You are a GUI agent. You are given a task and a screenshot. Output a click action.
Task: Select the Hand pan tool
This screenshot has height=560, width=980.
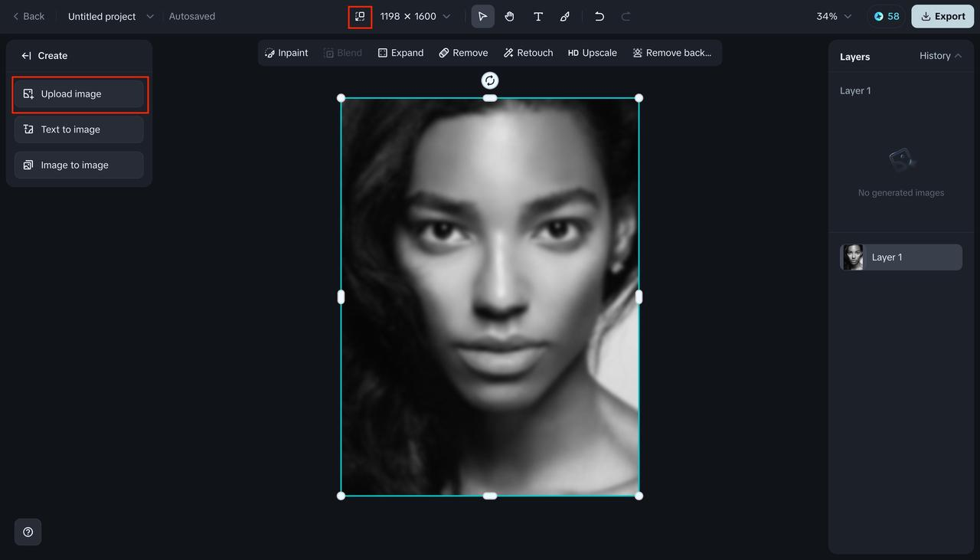coord(509,15)
